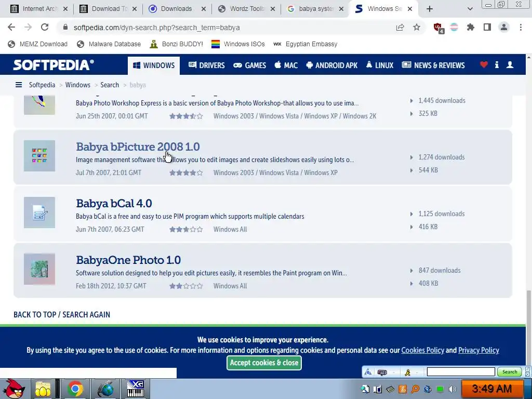Screen dimensions: 532x399
Task: Open the folder icon on taskbar
Action: [43, 389]
